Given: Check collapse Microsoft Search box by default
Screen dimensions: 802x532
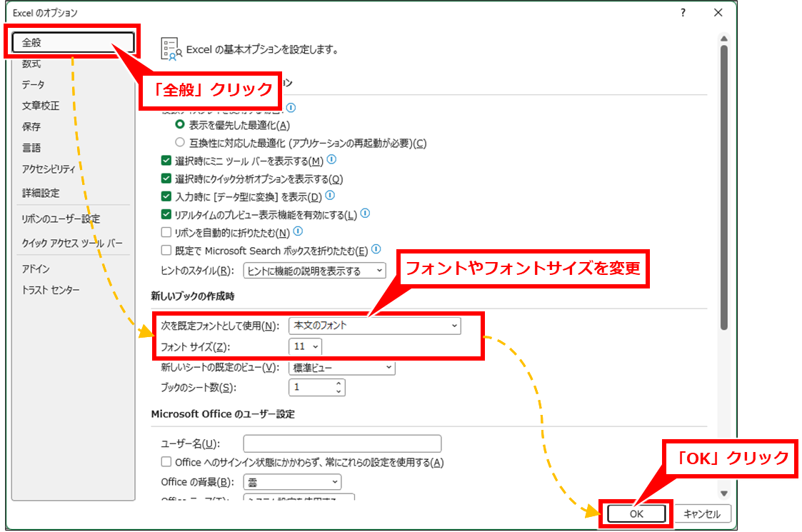Looking at the screenshot, I should (166, 251).
